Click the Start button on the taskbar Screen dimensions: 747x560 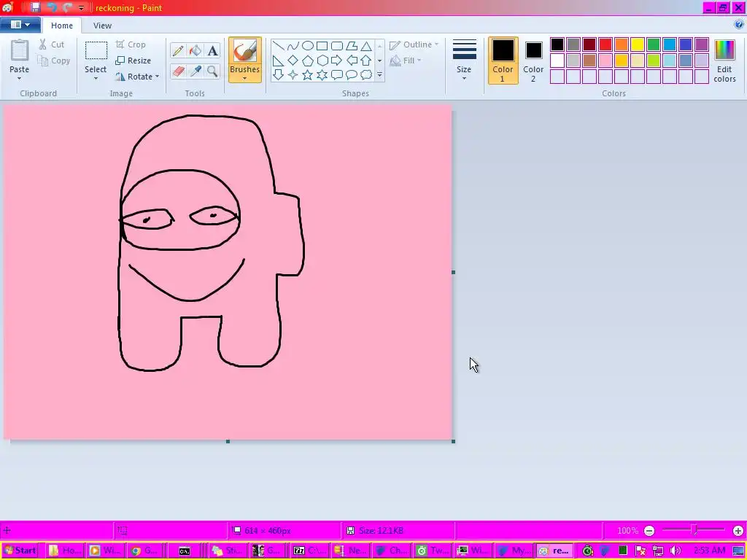click(20, 551)
